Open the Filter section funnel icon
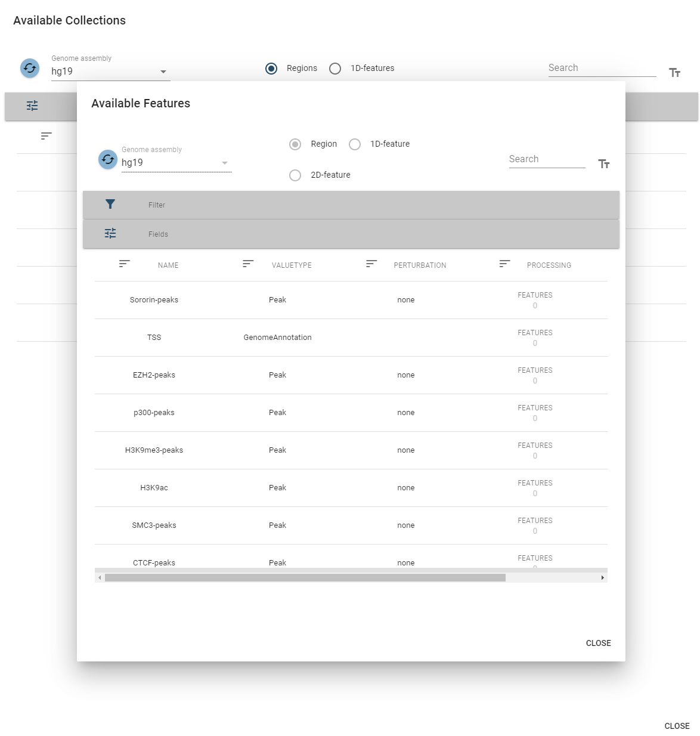 [110, 204]
